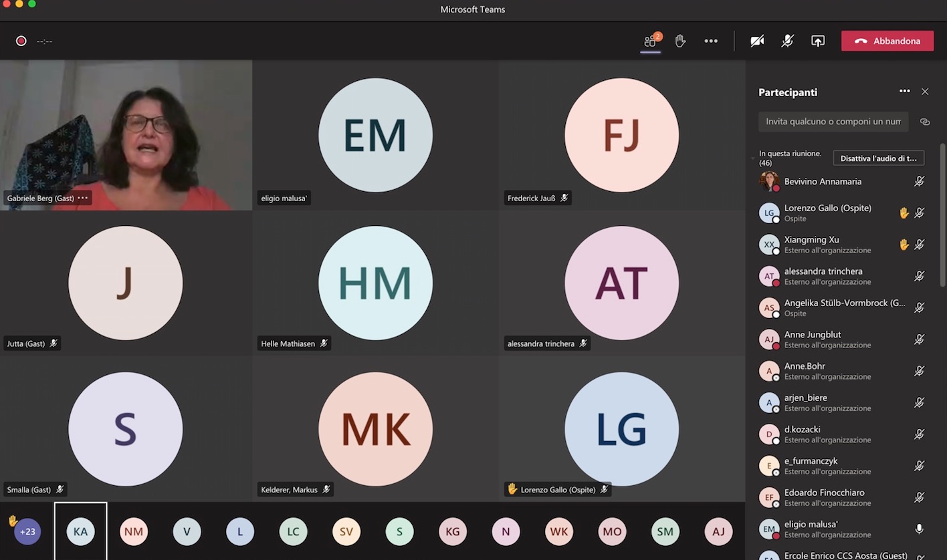The image size is (947, 560).
Task: Click d.kozacki's muted mic icon
Action: [x=920, y=434]
